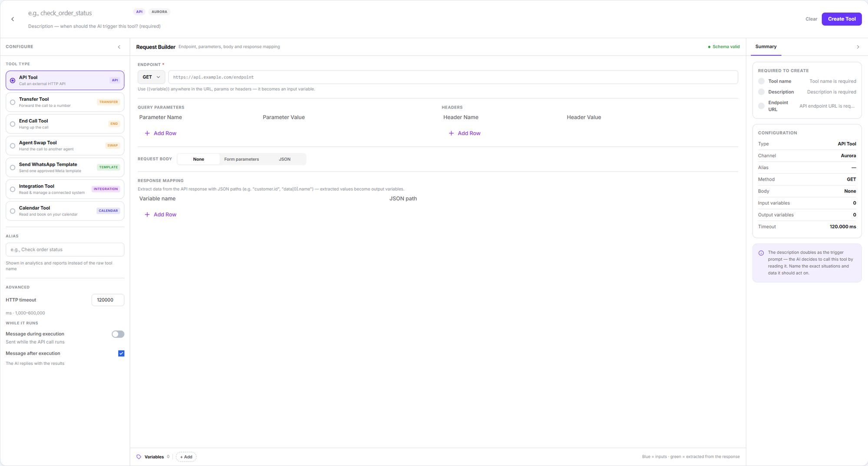Viewport: 868px width, 466px height.
Task: Click the Description status circle
Action: pos(761,92)
